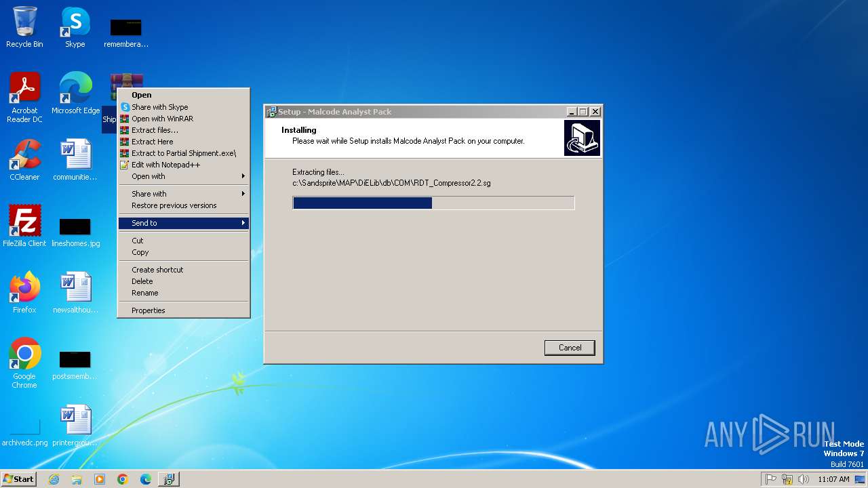Select Extract files... menu entry

coord(184,130)
